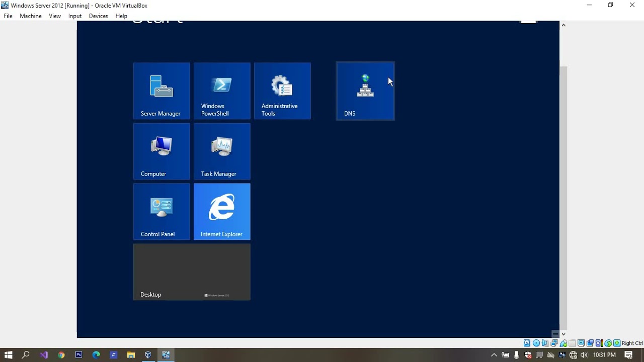Click the CPU virtualization V indicator

tap(599, 343)
